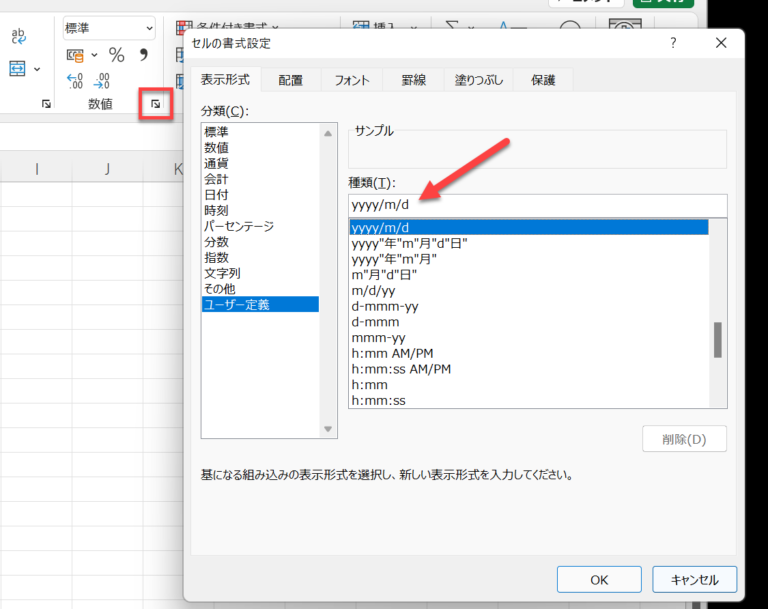Click category list scroll up arrow

(328, 133)
